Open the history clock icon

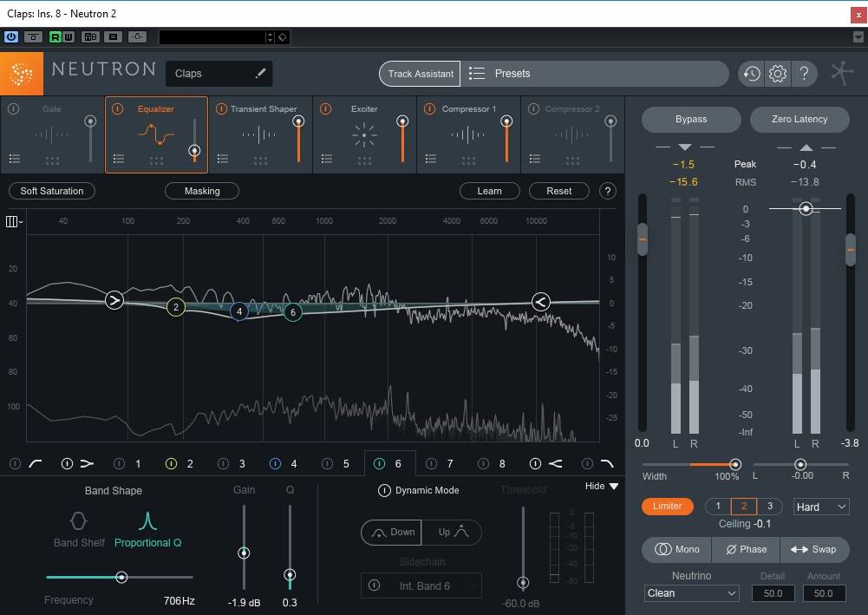(751, 74)
